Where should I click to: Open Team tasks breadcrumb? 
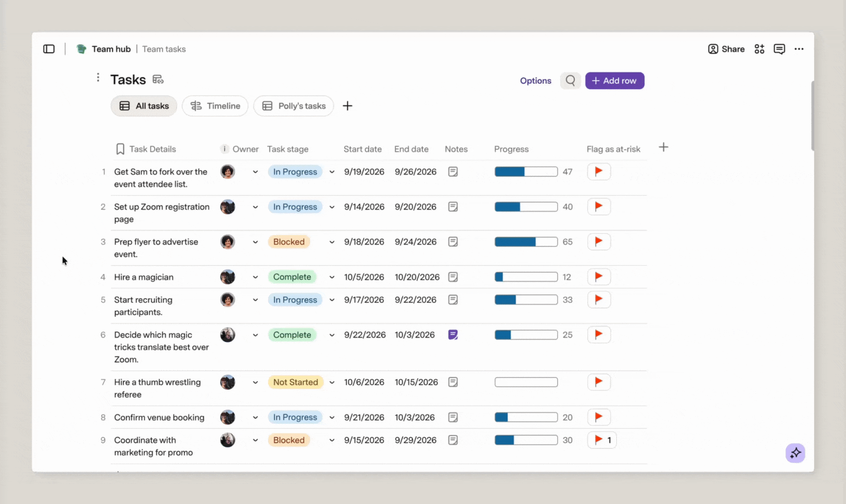pos(164,49)
